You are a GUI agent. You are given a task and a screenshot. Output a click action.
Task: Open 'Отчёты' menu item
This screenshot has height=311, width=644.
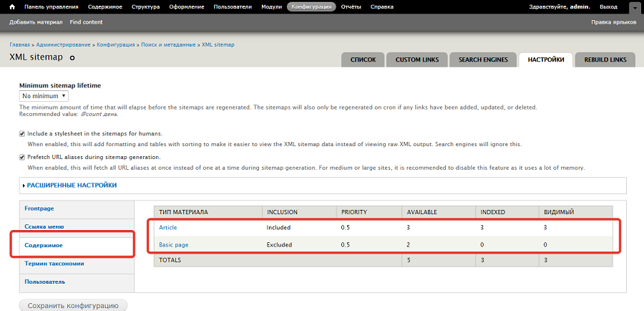[351, 6]
